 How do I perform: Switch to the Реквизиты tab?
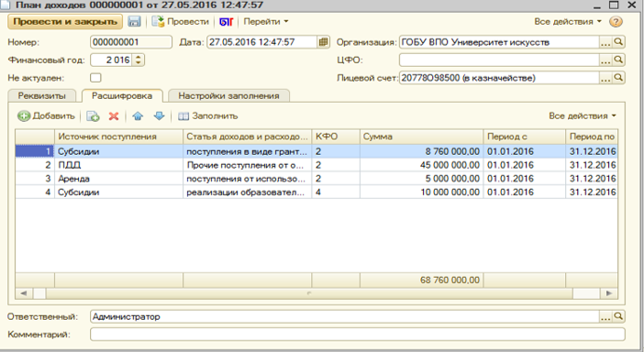coord(41,95)
